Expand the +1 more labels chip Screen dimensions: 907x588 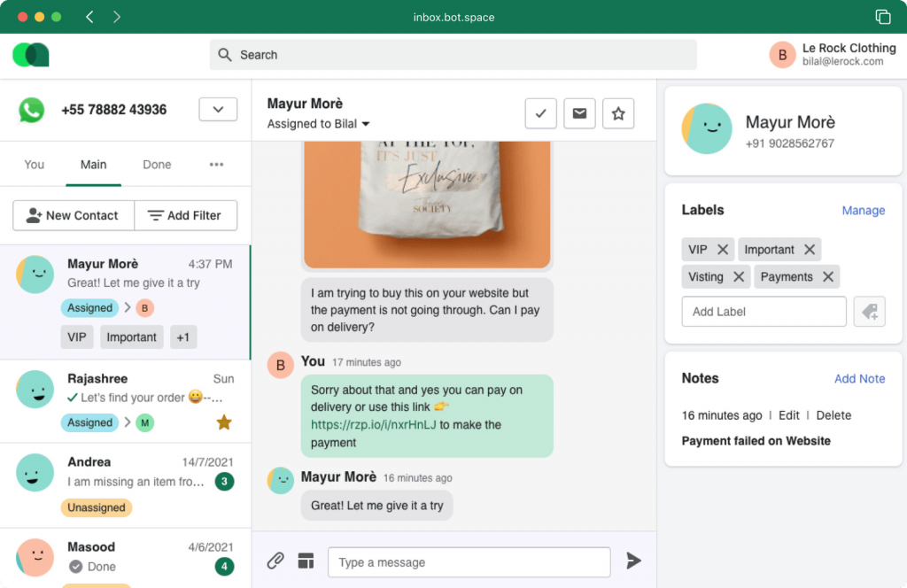click(183, 337)
